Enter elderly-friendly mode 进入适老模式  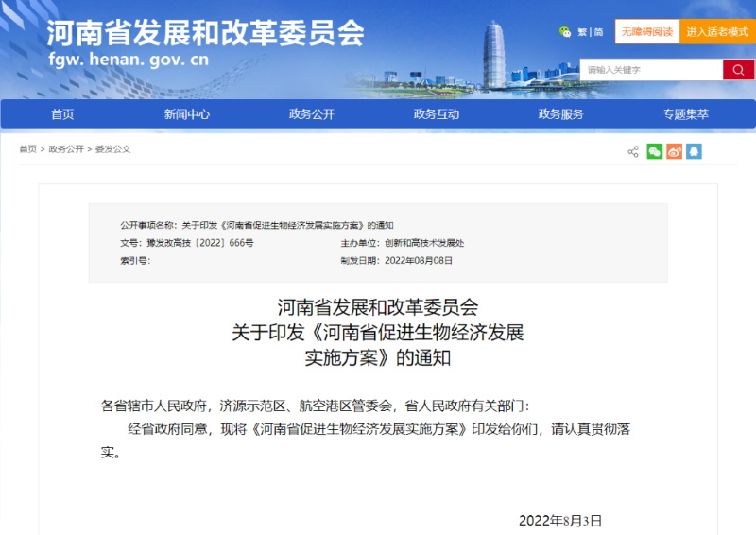[716, 32]
